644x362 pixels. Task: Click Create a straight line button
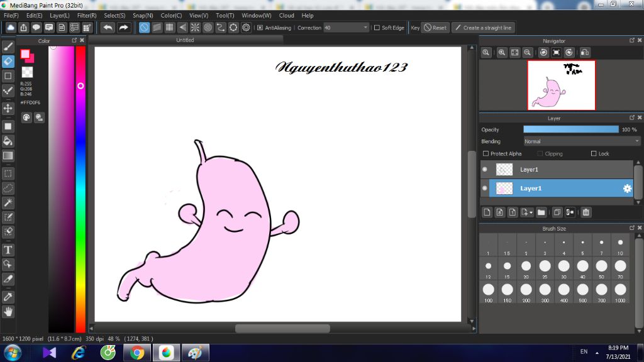pos(484,28)
